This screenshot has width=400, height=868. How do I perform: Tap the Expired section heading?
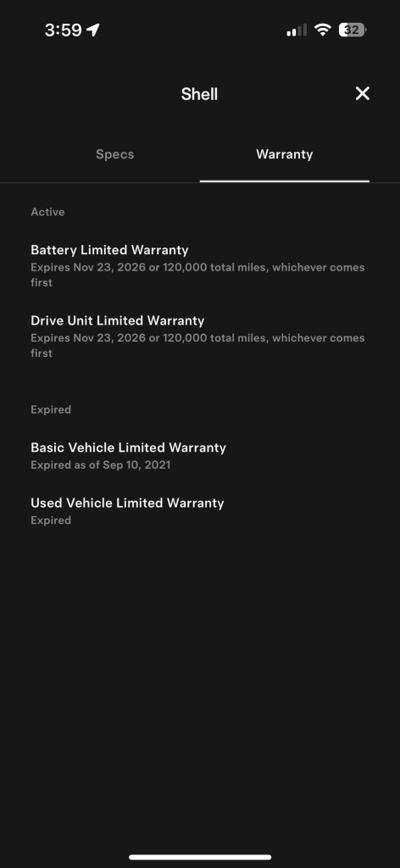click(51, 409)
